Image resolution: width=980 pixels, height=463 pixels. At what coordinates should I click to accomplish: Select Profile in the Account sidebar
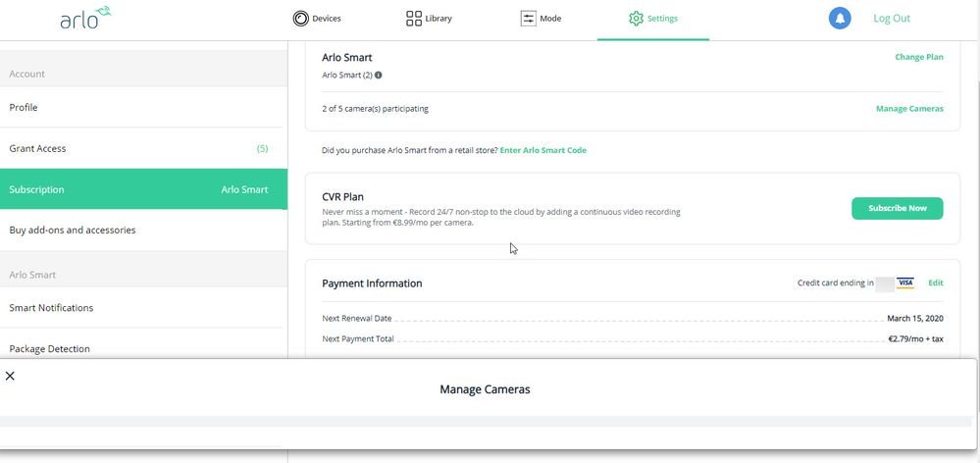click(141, 108)
